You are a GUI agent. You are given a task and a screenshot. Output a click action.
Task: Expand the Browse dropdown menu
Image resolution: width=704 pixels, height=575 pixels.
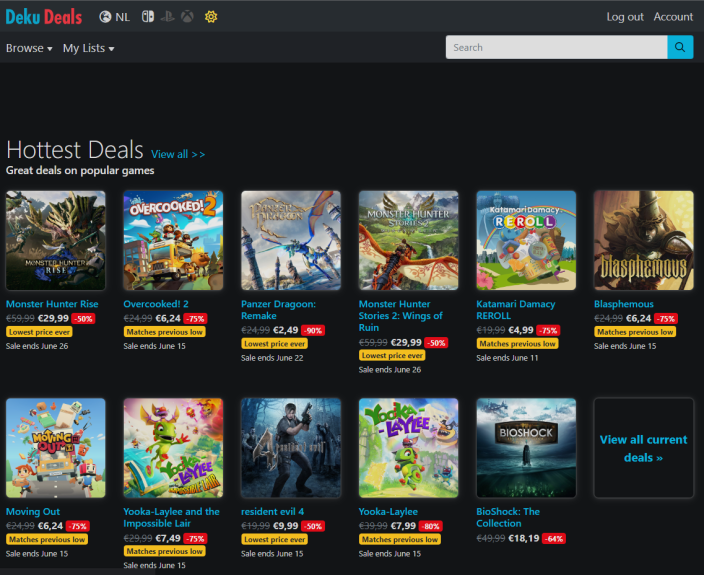29,48
